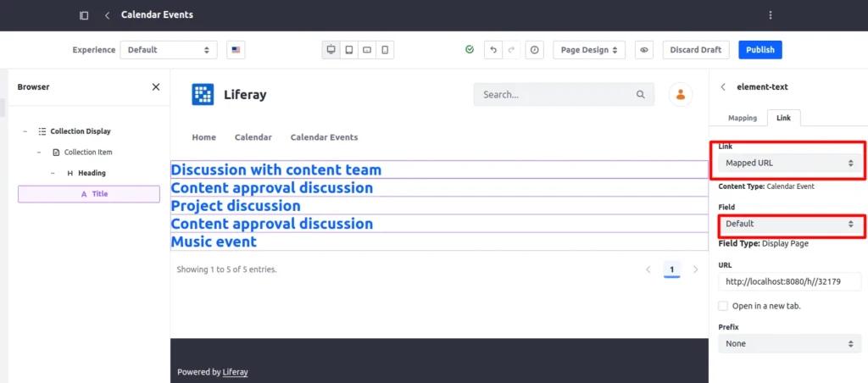868x383 pixels.
Task: Publish the page
Action: click(760, 50)
